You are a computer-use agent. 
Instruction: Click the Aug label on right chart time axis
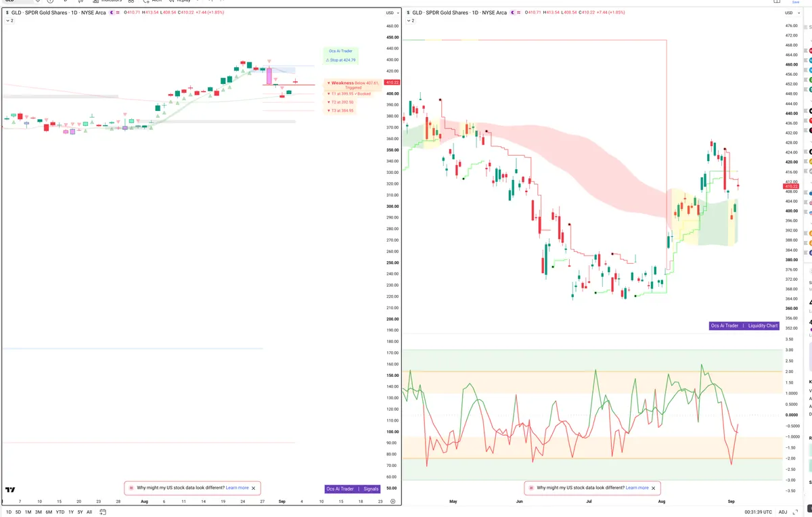click(x=662, y=501)
